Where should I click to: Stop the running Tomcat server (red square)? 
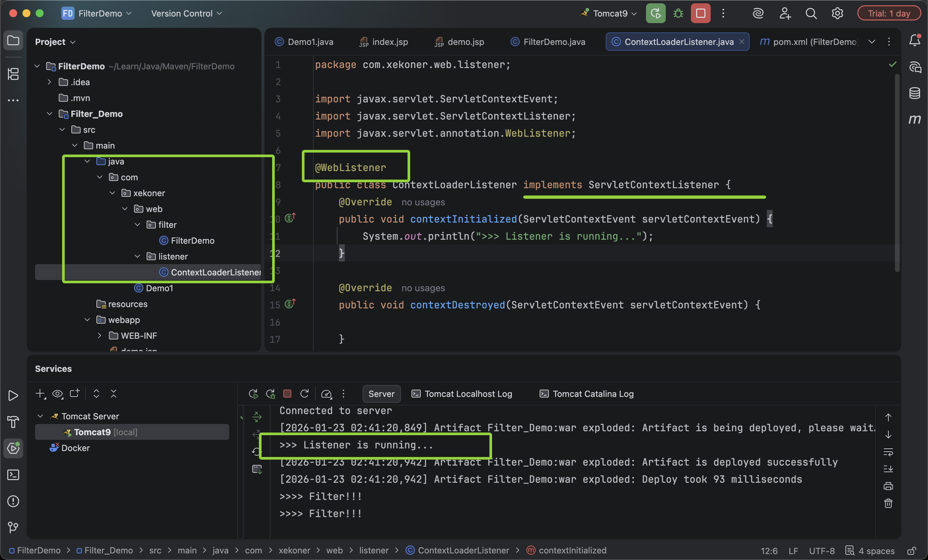[x=700, y=13]
